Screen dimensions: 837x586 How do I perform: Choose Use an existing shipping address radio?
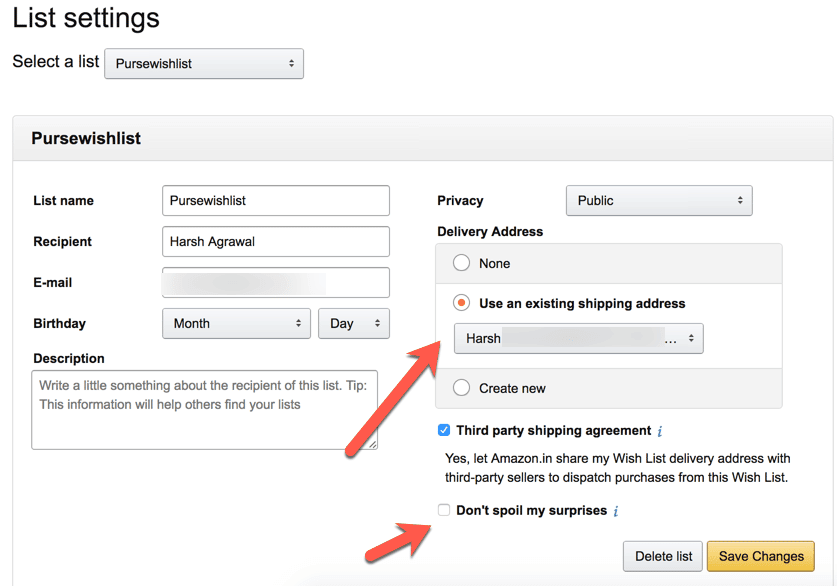click(461, 303)
